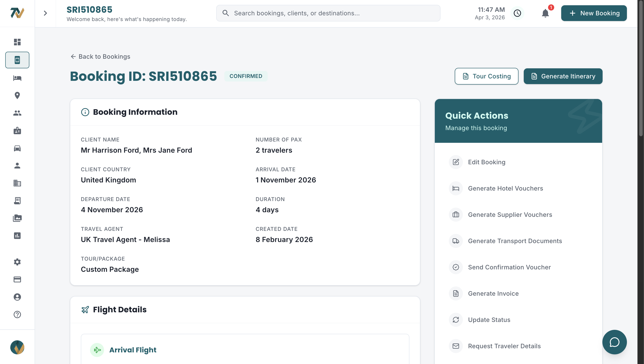The height and width of the screenshot is (364, 644).
Task: Click duration value '4 days'
Action: (x=267, y=210)
